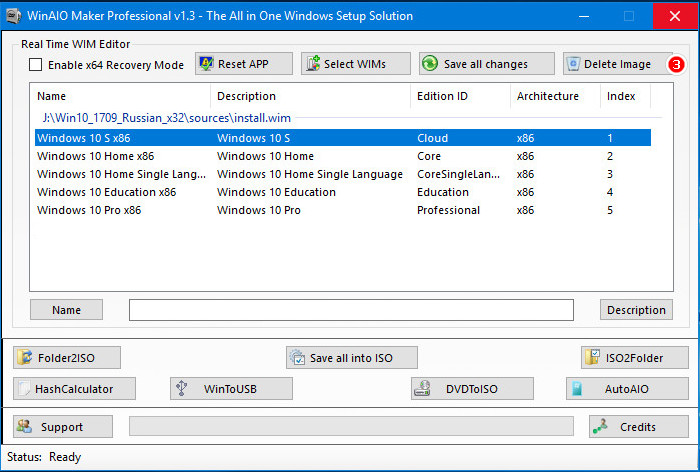Select the Windows 10 Home x86 row

tap(343, 156)
